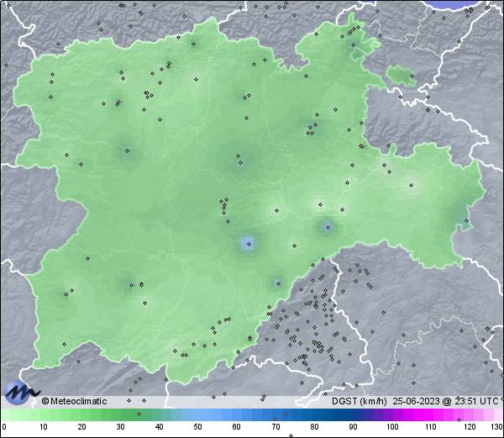Select the DGST (km/h) label
This screenshot has width=504, height=438.
(360, 401)
